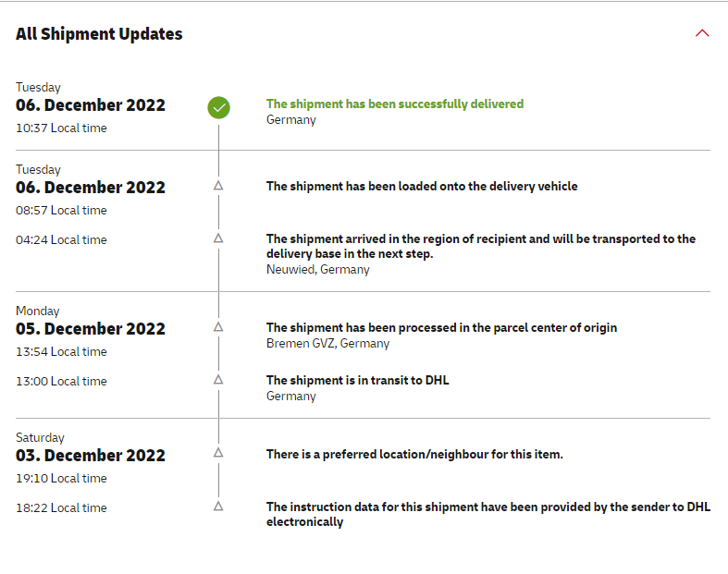Click the preferred location/neighbour status text

(x=413, y=454)
